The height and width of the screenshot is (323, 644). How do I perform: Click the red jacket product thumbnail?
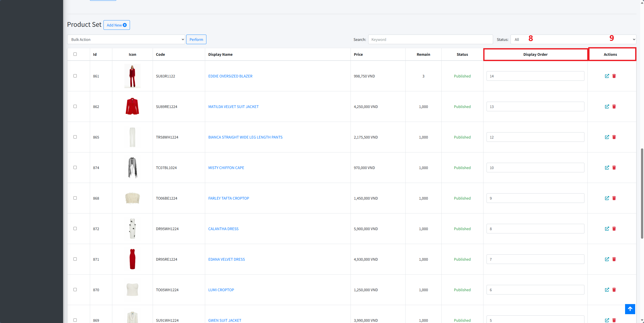point(132,106)
